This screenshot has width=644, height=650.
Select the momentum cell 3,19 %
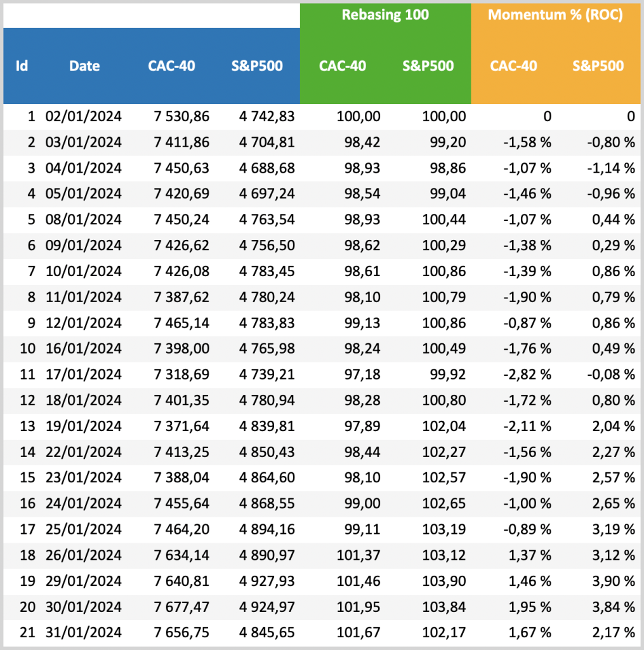[614, 529]
